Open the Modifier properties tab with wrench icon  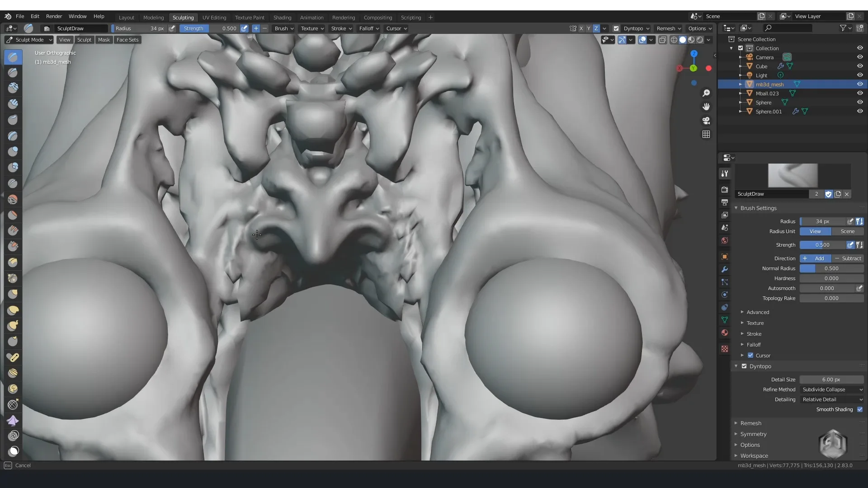coord(725,269)
